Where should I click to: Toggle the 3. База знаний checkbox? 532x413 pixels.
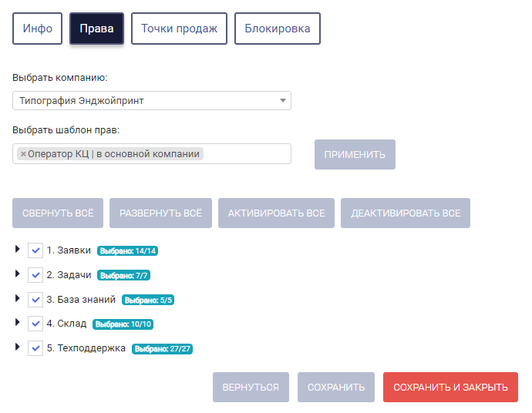(35, 300)
